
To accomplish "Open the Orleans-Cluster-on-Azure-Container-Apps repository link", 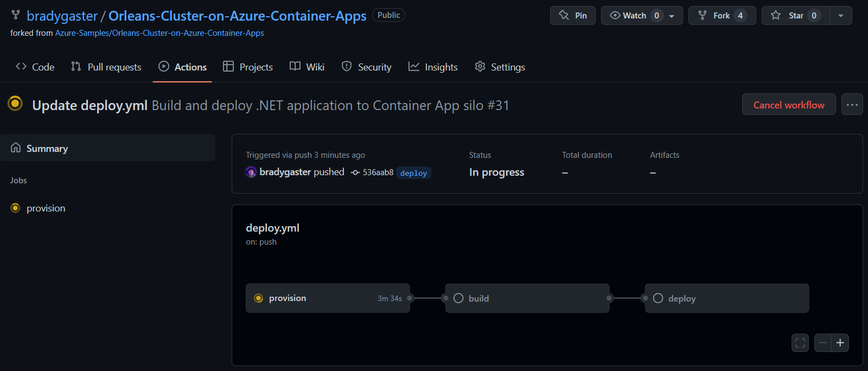I will [238, 16].
